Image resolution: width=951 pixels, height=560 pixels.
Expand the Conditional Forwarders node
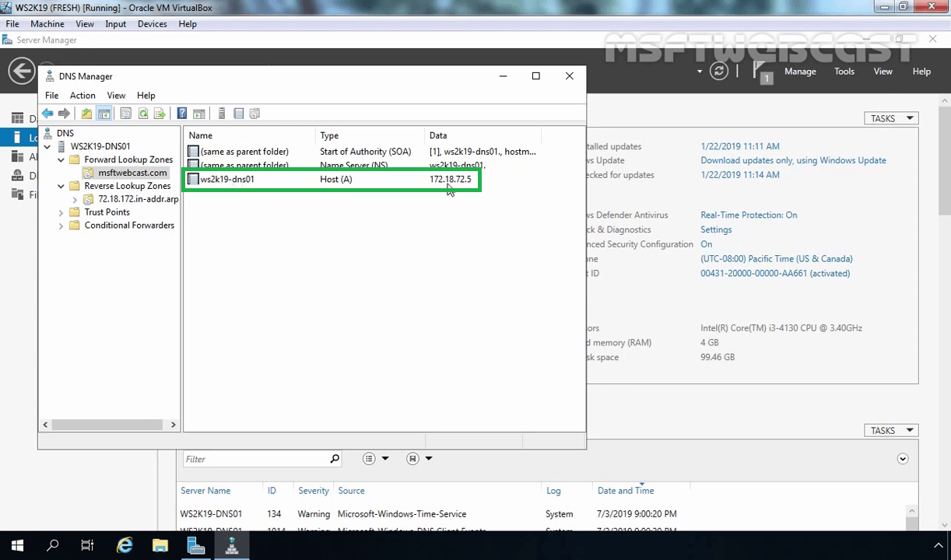coord(61,226)
